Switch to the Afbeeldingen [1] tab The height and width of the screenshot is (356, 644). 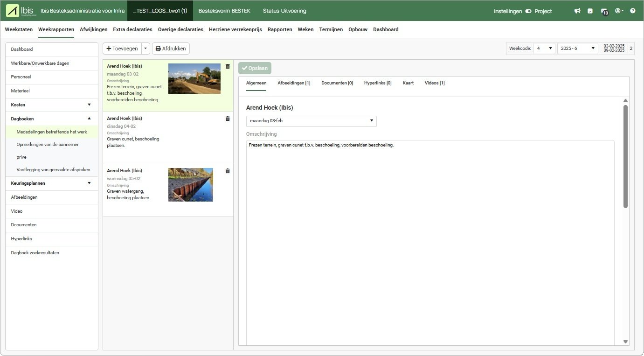[x=294, y=83]
